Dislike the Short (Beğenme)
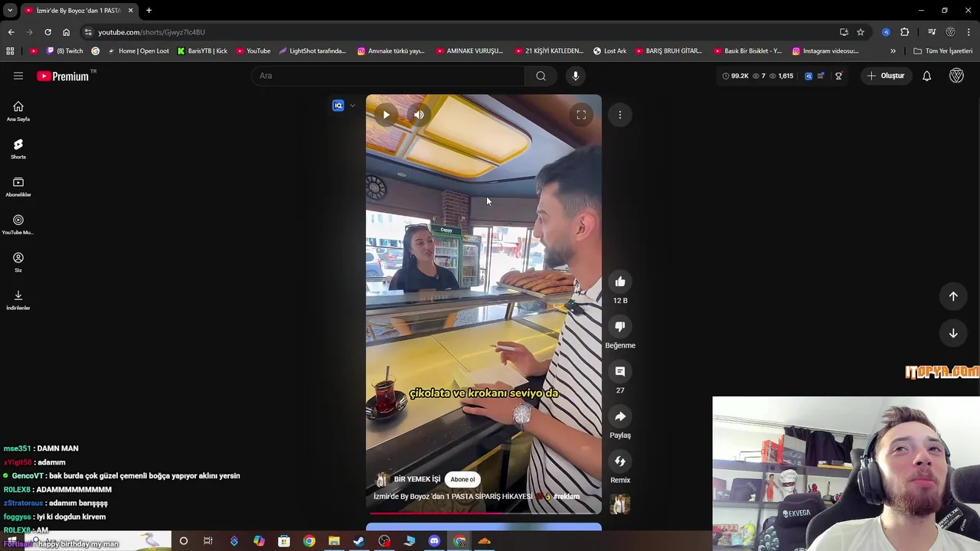 click(620, 327)
